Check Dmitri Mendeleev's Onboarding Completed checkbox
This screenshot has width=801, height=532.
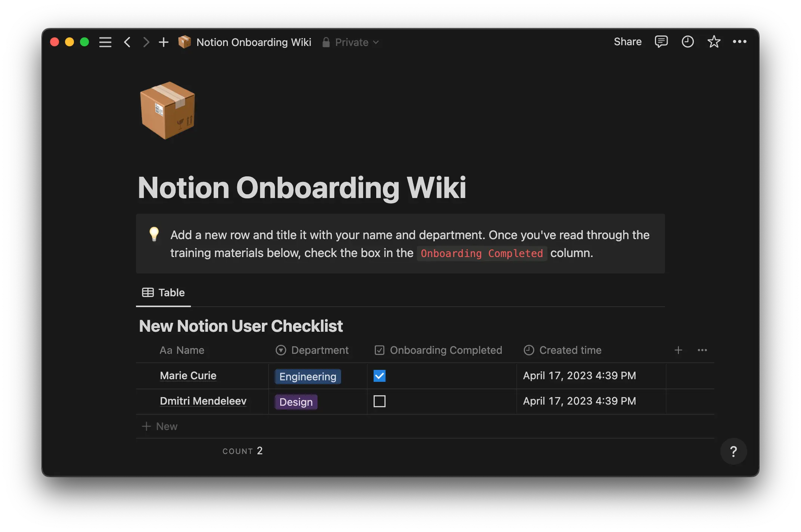(379, 401)
